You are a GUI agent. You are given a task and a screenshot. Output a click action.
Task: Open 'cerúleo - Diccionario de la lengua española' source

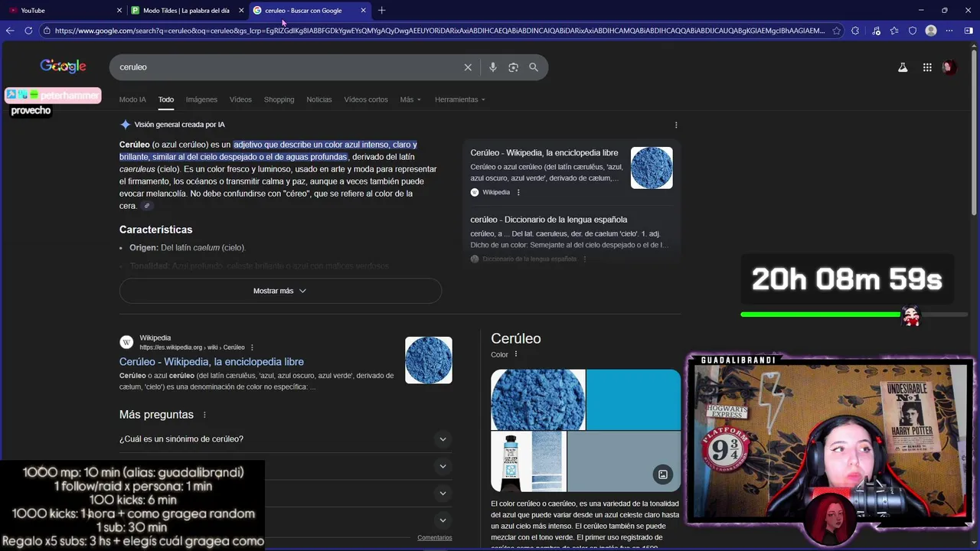pos(548,220)
